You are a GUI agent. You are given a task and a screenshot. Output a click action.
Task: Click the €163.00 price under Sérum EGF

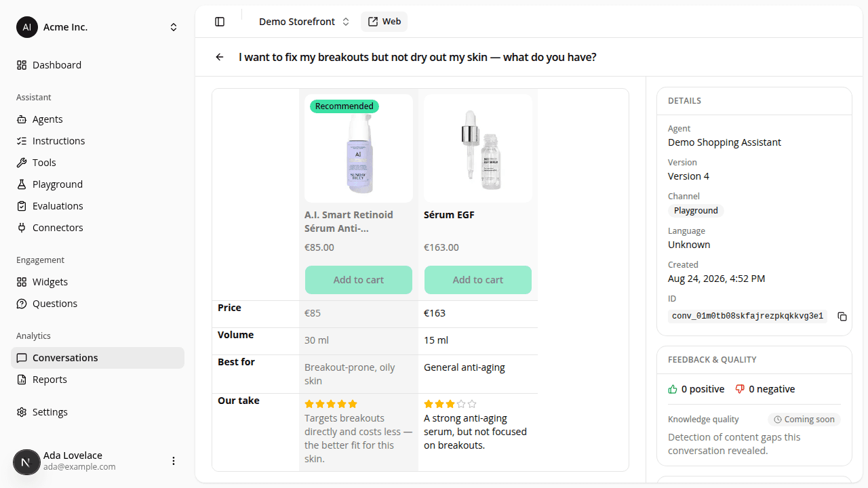[x=441, y=247]
